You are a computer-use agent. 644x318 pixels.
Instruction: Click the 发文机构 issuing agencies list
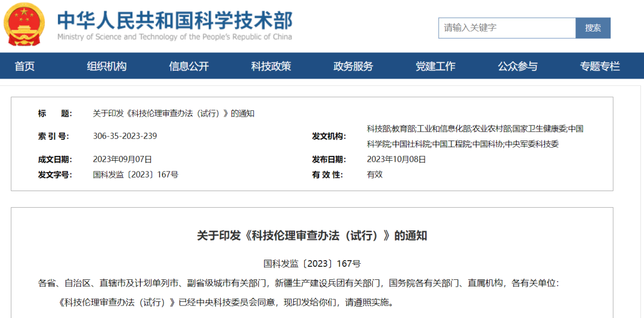coord(475,136)
